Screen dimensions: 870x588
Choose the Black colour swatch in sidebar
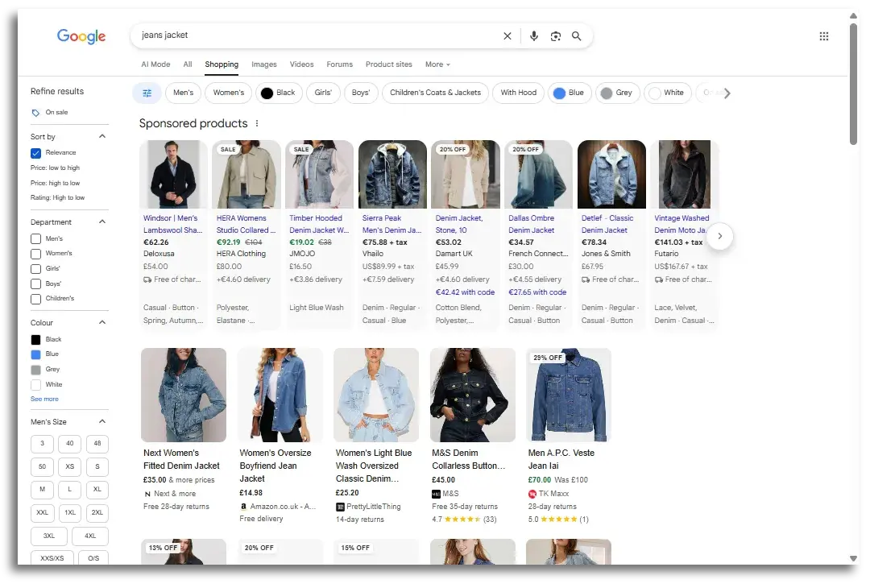tap(35, 340)
